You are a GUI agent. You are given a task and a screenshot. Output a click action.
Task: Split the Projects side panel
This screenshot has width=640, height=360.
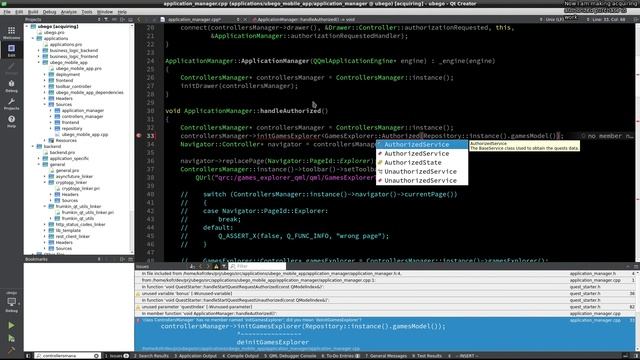point(122,19)
